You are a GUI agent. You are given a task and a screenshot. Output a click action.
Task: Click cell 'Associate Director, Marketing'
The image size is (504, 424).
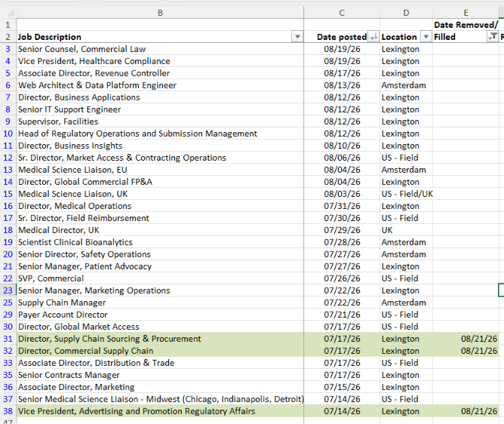160,387
